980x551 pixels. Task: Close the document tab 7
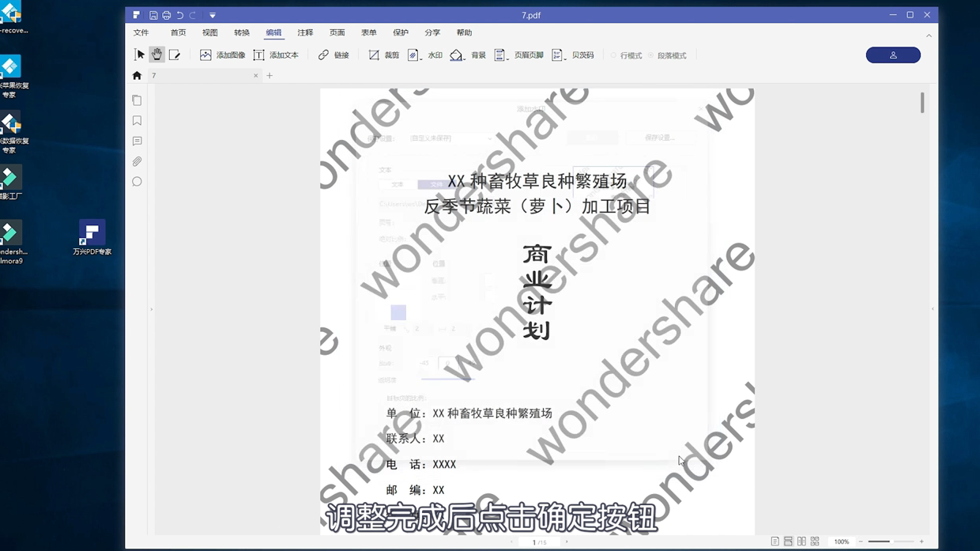pyautogui.click(x=255, y=76)
